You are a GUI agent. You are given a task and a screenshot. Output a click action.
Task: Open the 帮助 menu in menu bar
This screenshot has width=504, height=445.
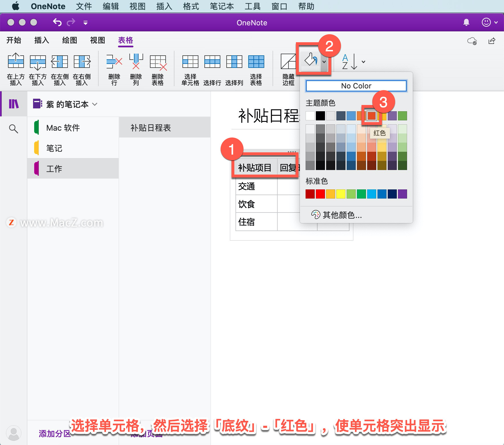tap(306, 6)
